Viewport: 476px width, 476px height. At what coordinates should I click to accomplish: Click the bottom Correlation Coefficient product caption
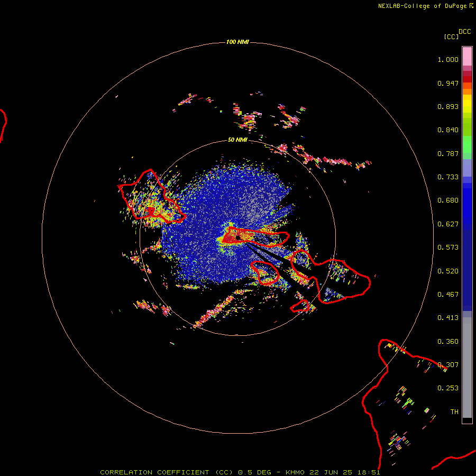(240, 472)
